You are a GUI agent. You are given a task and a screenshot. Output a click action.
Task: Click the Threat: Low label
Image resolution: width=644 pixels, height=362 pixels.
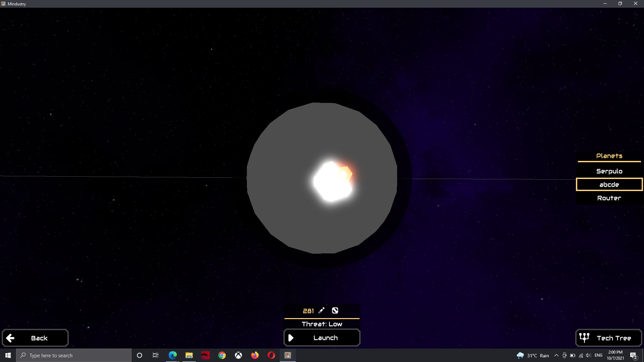pyautogui.click(x=322, y=324)
